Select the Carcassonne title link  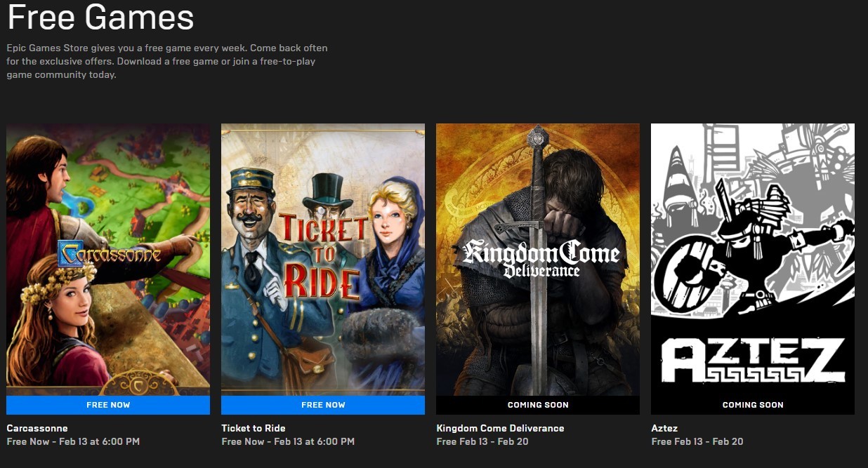pos(37,428)
